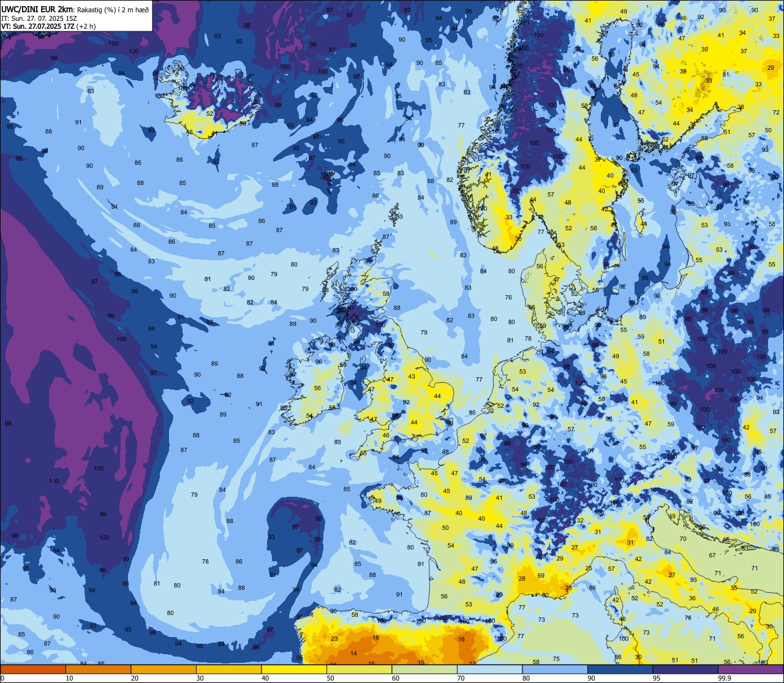
Task: Click the value '69' on the French Mediterranean coast
Action: click(541, 576)
